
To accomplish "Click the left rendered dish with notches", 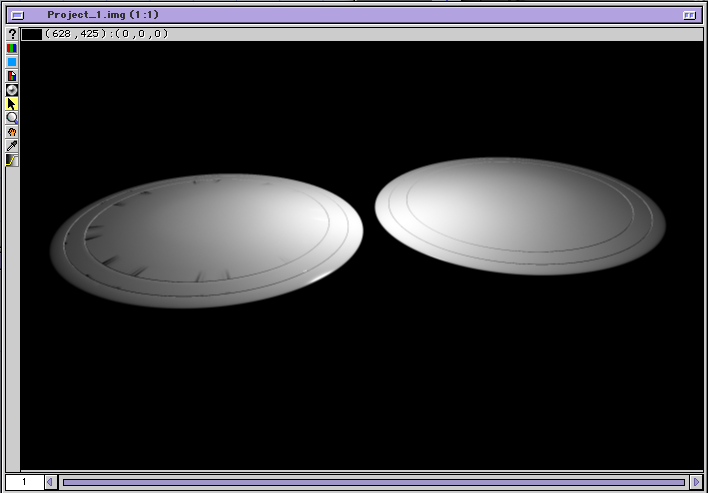I will pos(206,241).
